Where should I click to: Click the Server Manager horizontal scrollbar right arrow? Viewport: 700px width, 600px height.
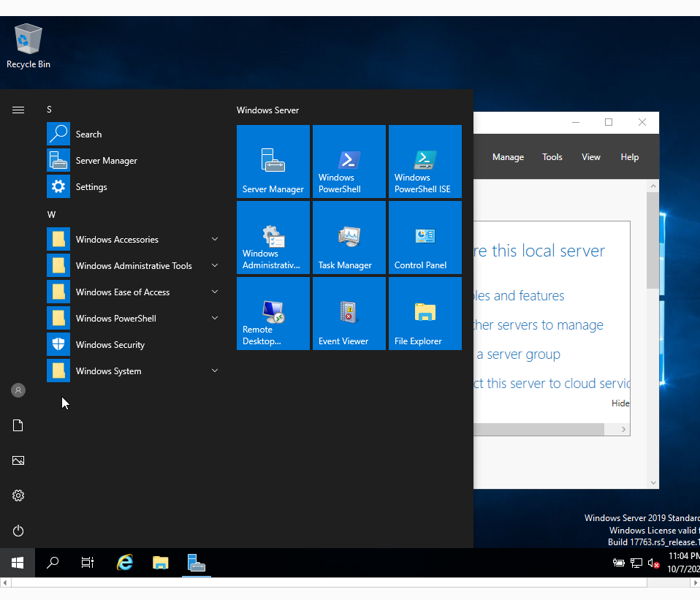coord(624,430)
